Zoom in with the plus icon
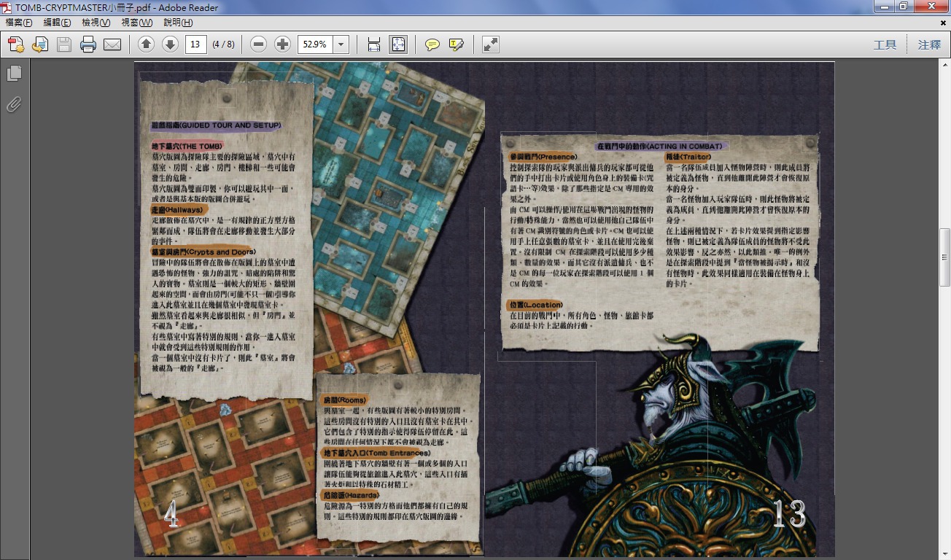This screenshot has width=951, height=560. (x=282, y=44)
